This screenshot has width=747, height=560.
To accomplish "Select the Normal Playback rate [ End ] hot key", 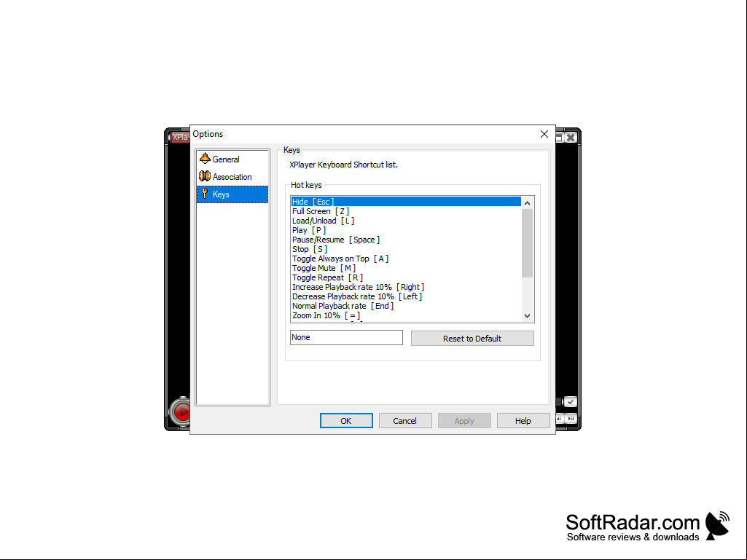I will (x=406, y=306).
